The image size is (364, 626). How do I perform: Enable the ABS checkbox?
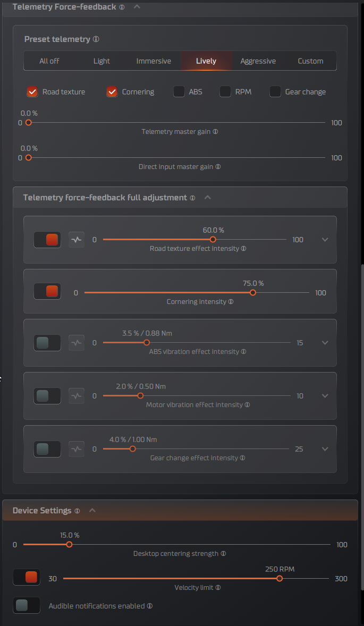click(x=179, y=92)
